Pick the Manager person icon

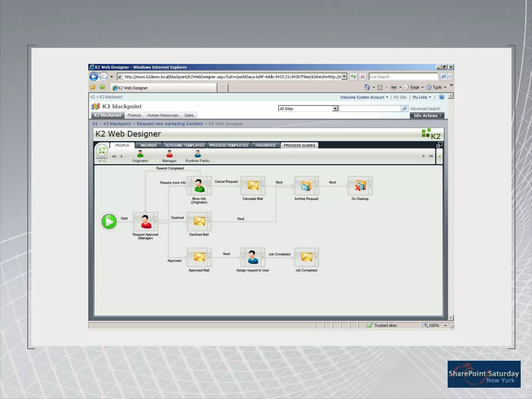point(169,154)
